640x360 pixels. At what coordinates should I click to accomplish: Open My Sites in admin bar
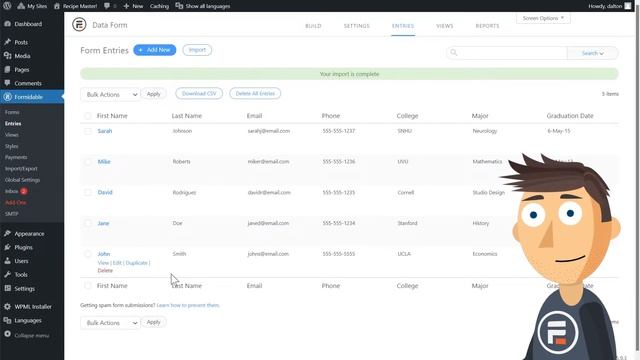click(x=32, y=6)
